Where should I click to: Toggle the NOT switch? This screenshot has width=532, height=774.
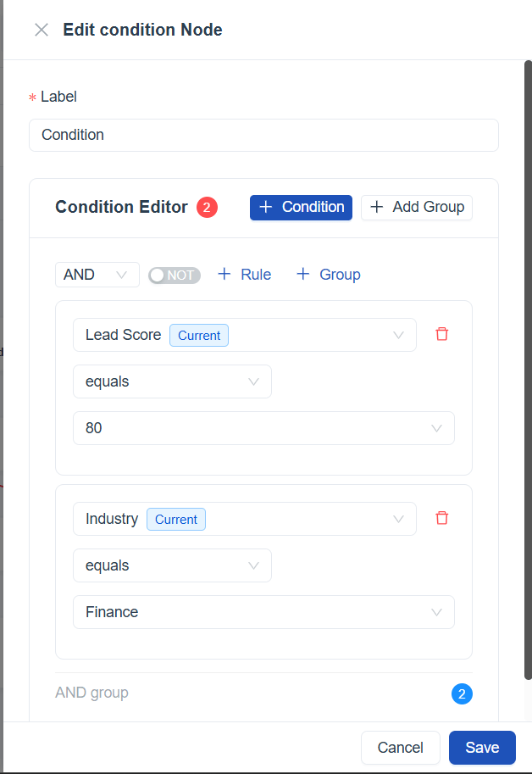174,275
